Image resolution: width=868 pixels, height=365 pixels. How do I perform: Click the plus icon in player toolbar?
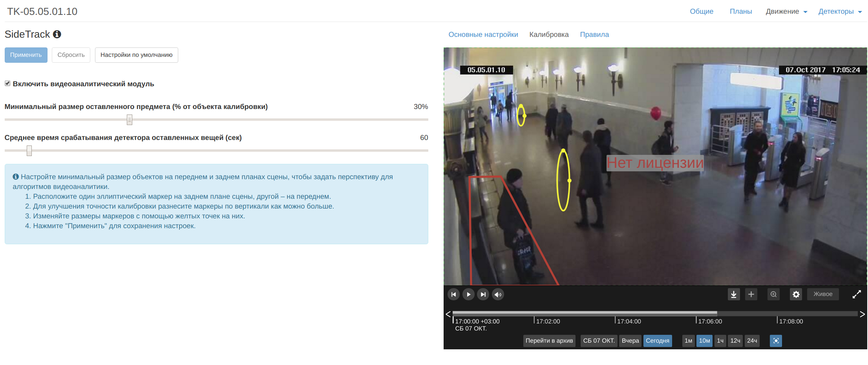[751, 294]
